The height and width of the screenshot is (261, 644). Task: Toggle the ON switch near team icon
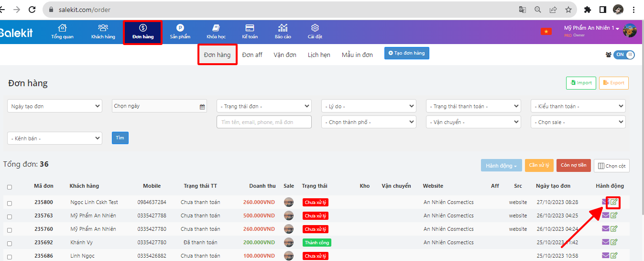[624, 55]
